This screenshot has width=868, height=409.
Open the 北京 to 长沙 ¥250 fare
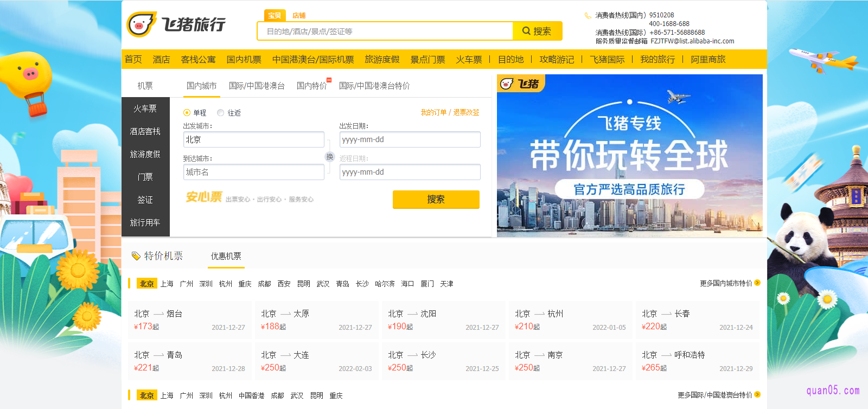pos(444,361)
